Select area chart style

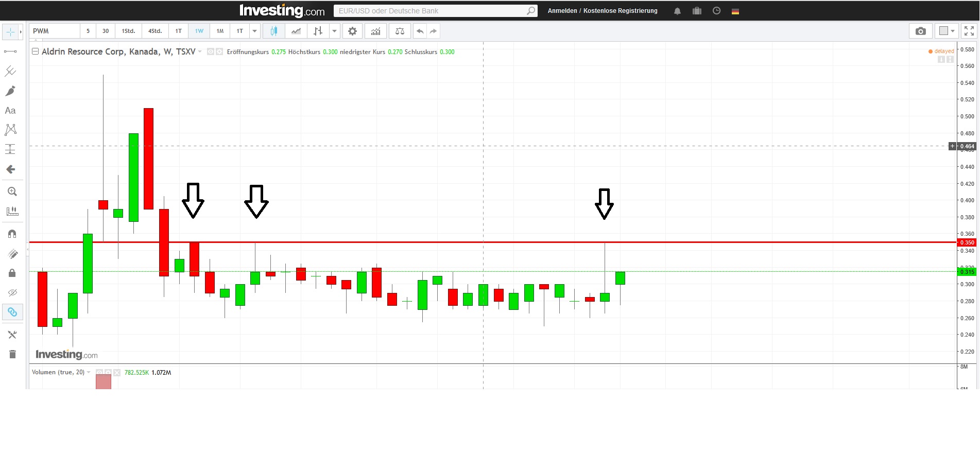tap(296, 31)
